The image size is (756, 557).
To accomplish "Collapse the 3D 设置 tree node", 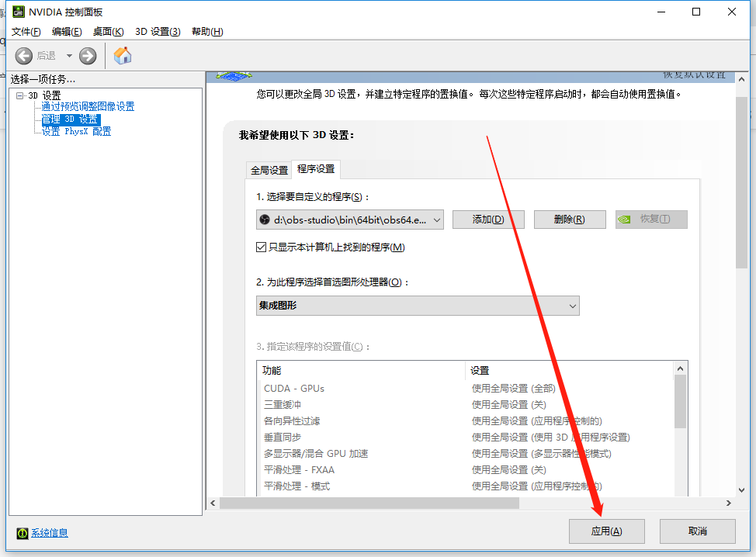I will point(19,95).
